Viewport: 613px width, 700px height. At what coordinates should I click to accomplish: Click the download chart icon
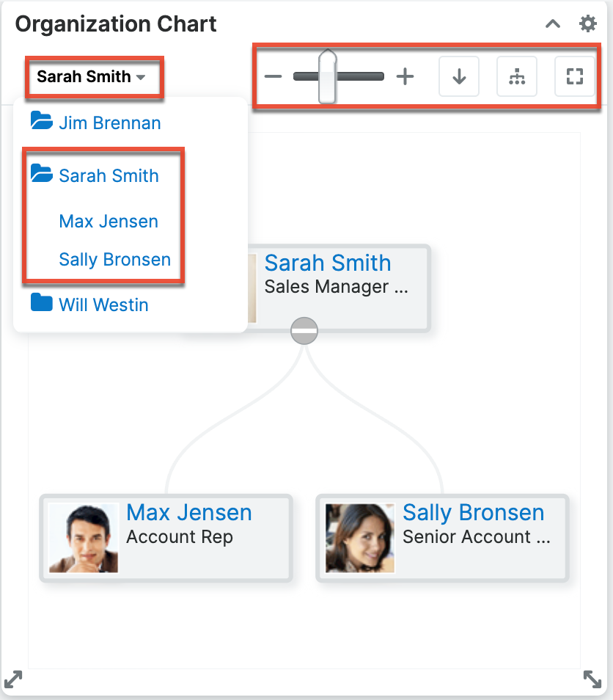click(459, 76)
